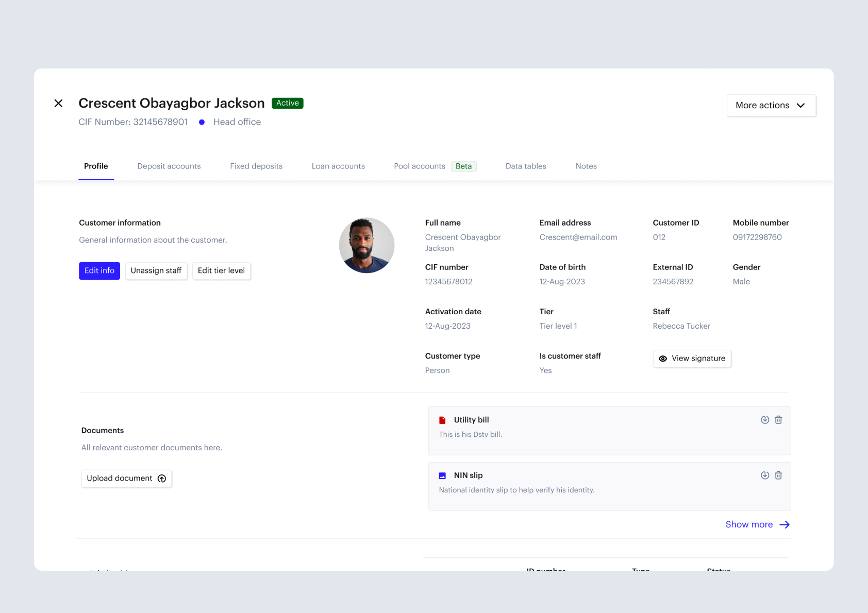
Task: Click the Active status badge
Action: coord(287,103)
